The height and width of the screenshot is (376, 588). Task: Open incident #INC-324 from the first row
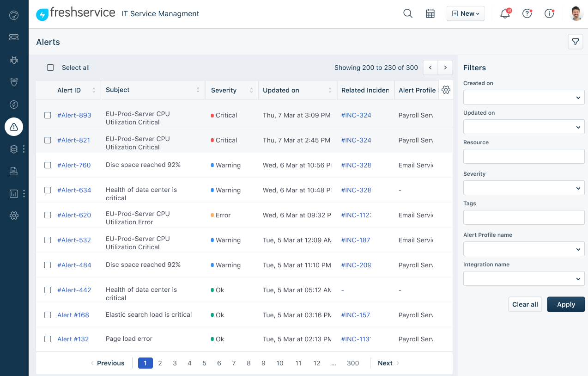coord(356,115)
